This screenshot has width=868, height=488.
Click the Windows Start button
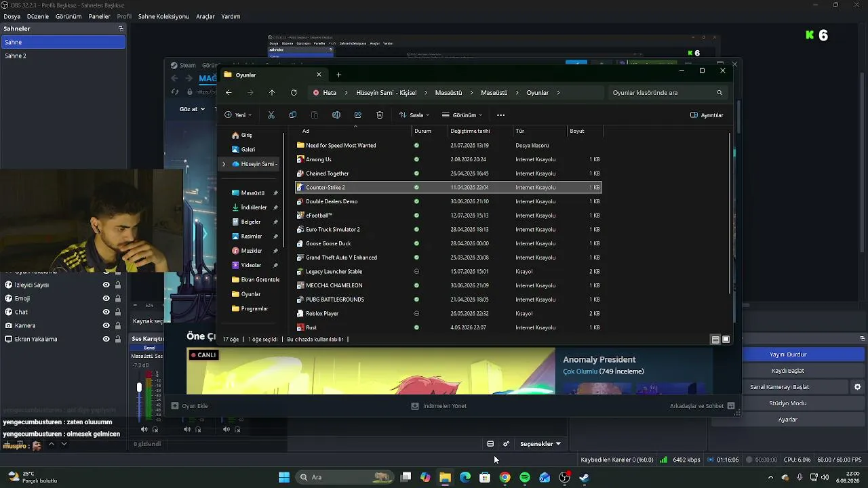coord(284,477)
